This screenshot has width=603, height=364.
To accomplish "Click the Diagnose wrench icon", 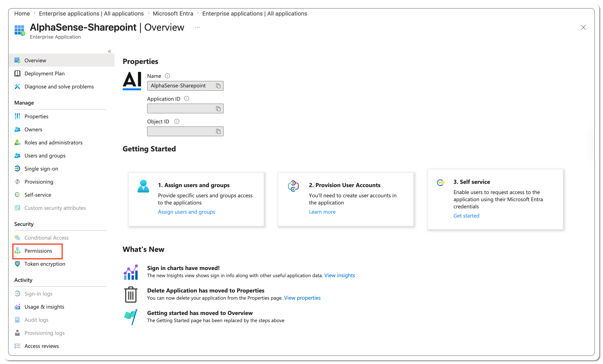I will [x=17, y=86].
